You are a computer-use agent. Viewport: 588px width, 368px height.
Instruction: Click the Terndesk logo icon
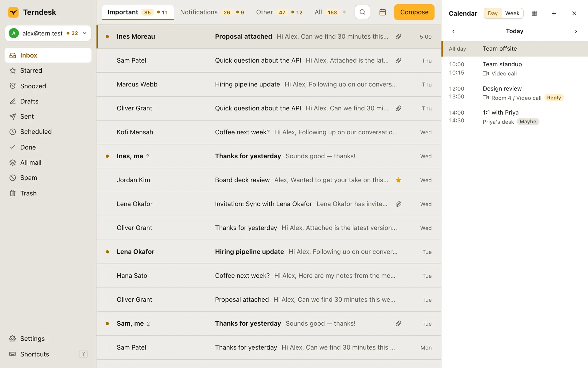click(x=13, y=12)
